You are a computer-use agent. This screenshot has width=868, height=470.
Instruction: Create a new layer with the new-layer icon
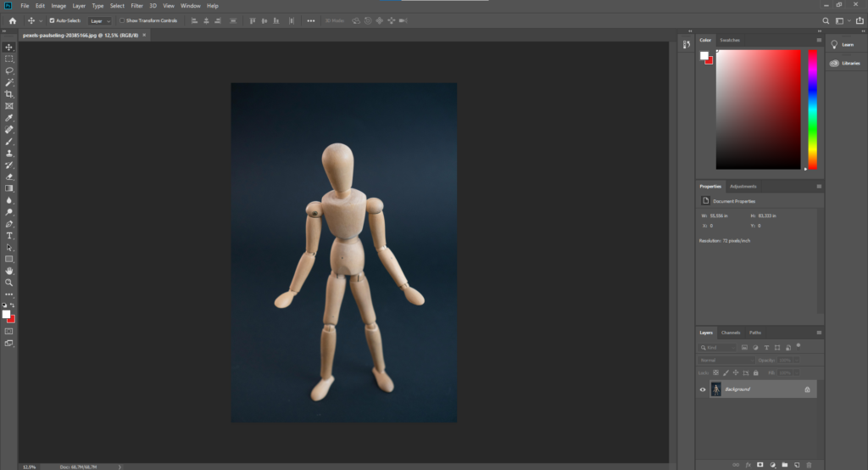797,465
